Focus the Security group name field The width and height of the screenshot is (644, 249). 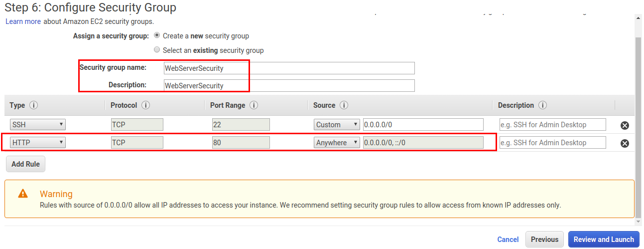coord(289,68)
